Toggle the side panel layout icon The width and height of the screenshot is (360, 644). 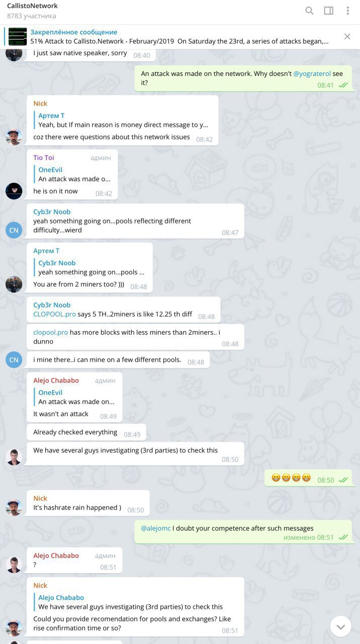[x=329, y=11]
